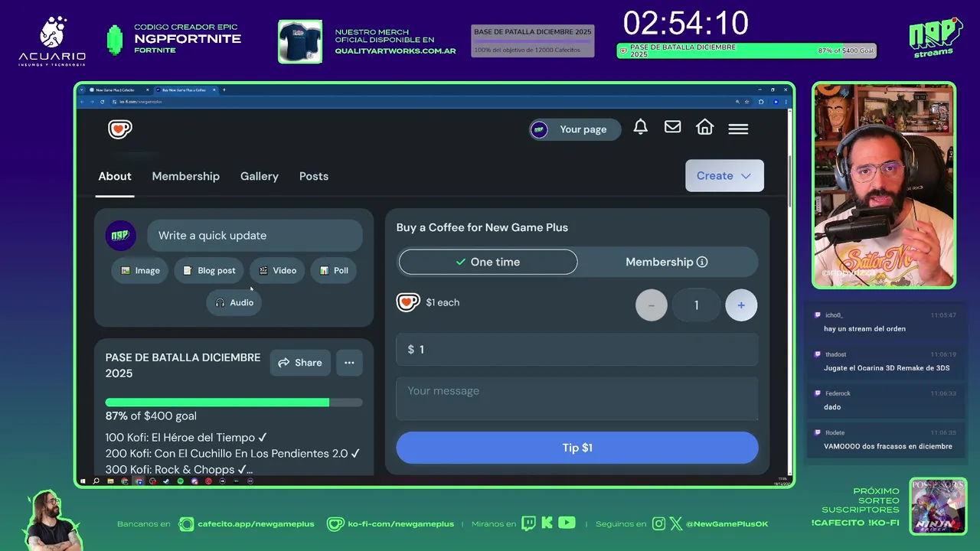
Task: Click the 200 Kofi: Con El Cuchillo text
Action: [x=233, y=454]
